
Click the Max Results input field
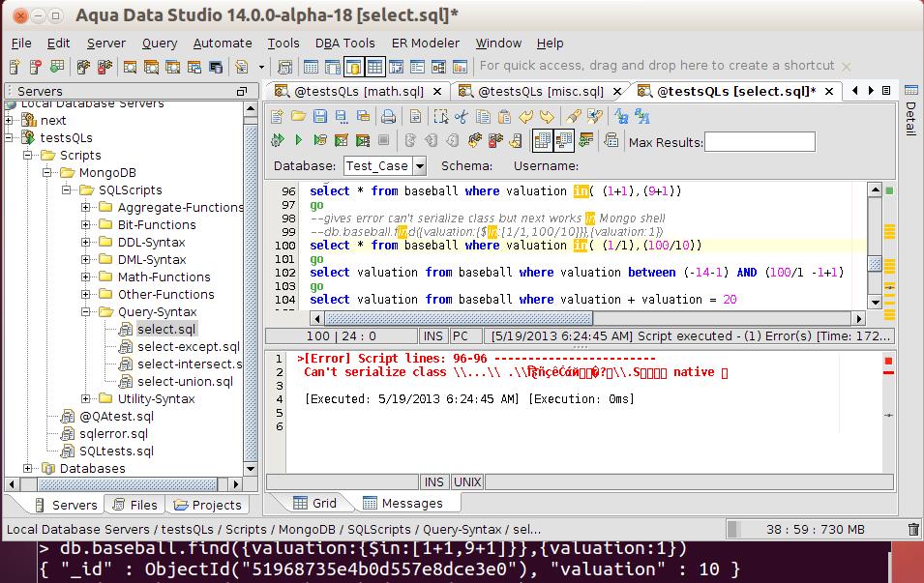point(759,142)
